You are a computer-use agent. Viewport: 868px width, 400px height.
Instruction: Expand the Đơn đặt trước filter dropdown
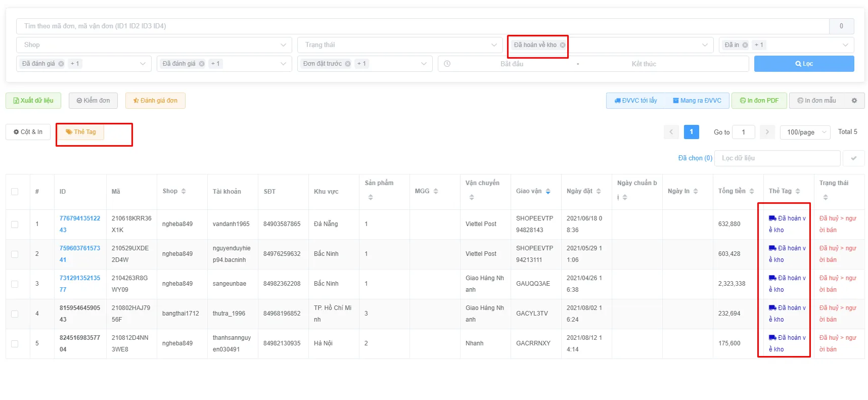(x=424, y=64)
